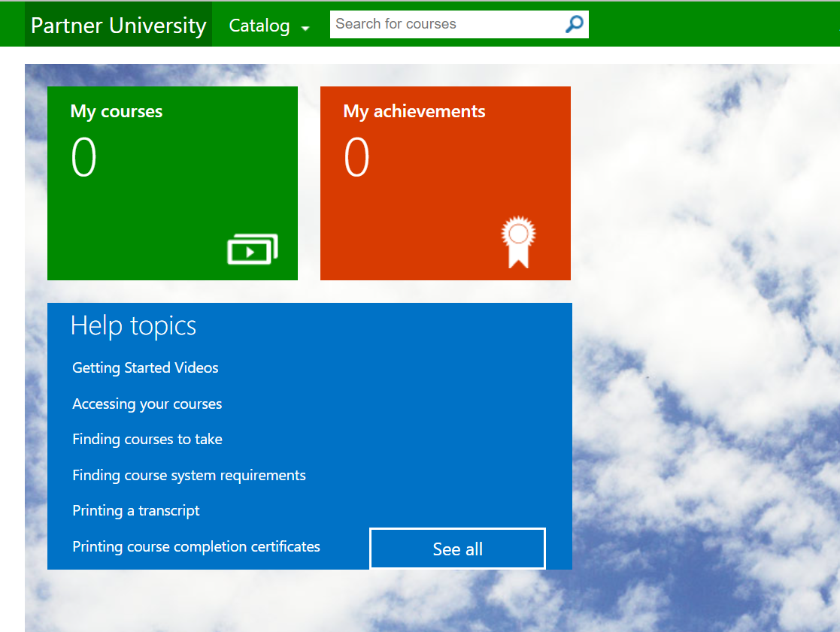This screenshot has height=632, width=840.
Task: Open Printing a transcript help topic
Action: (x=136, y=510)
